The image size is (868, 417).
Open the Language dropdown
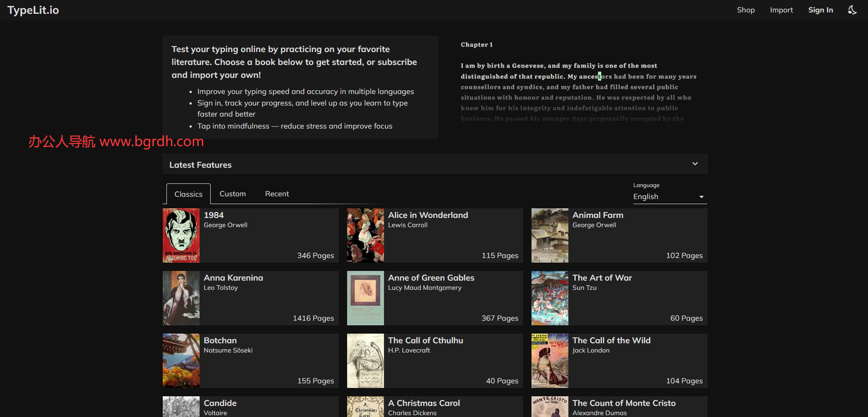coord(668,197)
